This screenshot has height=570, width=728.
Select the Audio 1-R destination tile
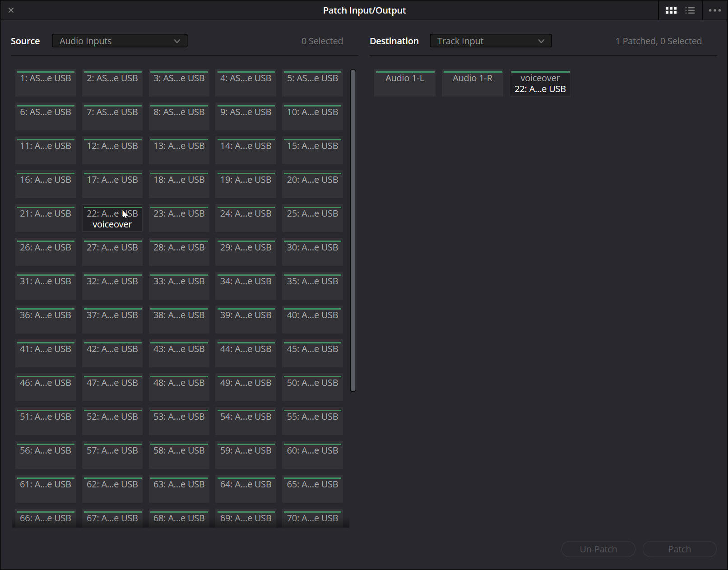[473, 83]
